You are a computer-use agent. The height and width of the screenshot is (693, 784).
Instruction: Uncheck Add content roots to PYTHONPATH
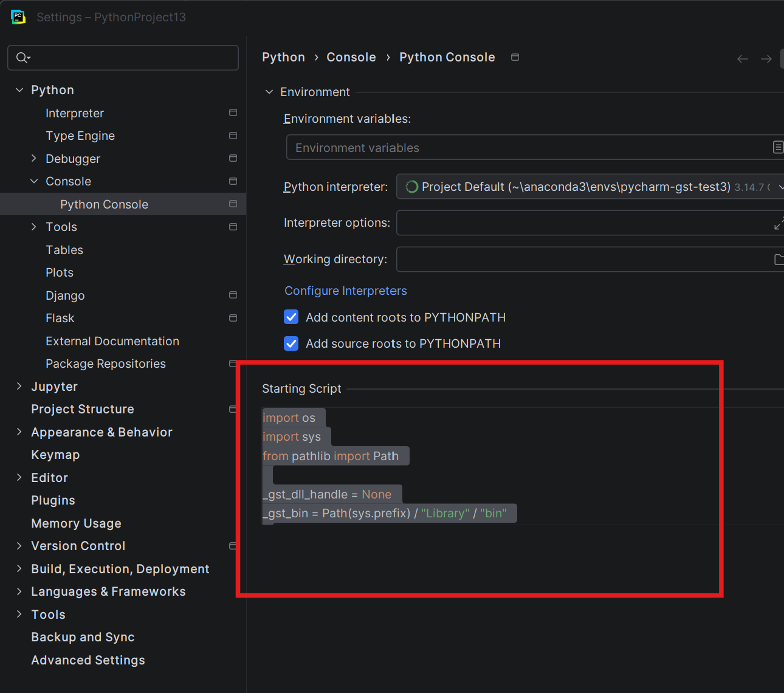(291, 317)
